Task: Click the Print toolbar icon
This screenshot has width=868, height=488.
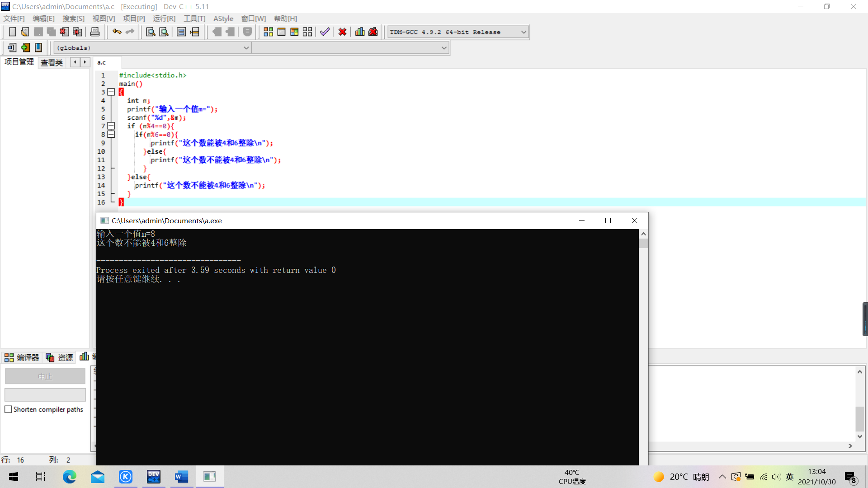Action: pyautogui.click(x=95, y=32)
